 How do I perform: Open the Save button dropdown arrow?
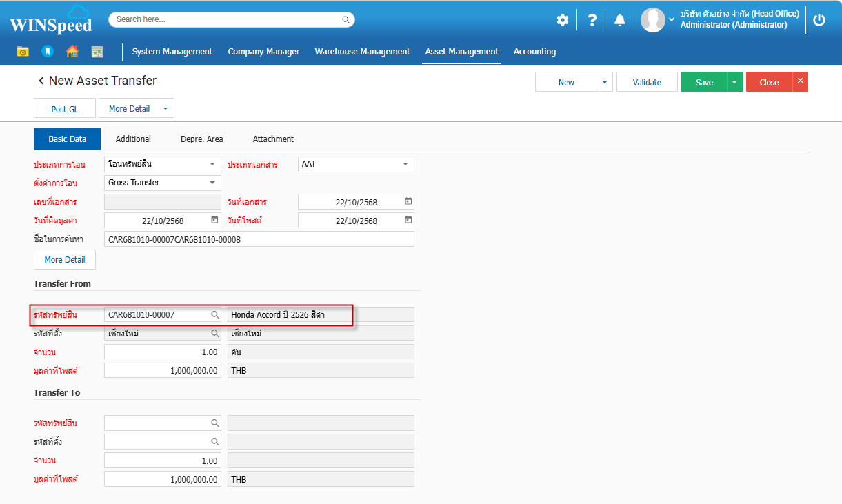(x=734, y=82)
